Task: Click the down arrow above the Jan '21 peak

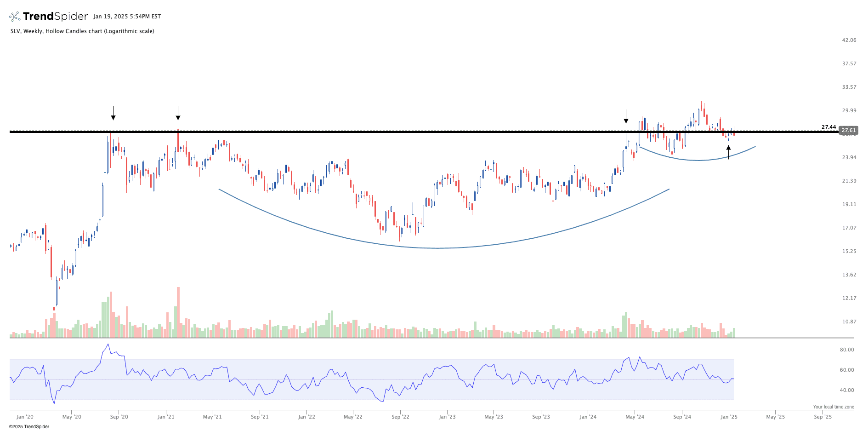Action: [178, 113]
